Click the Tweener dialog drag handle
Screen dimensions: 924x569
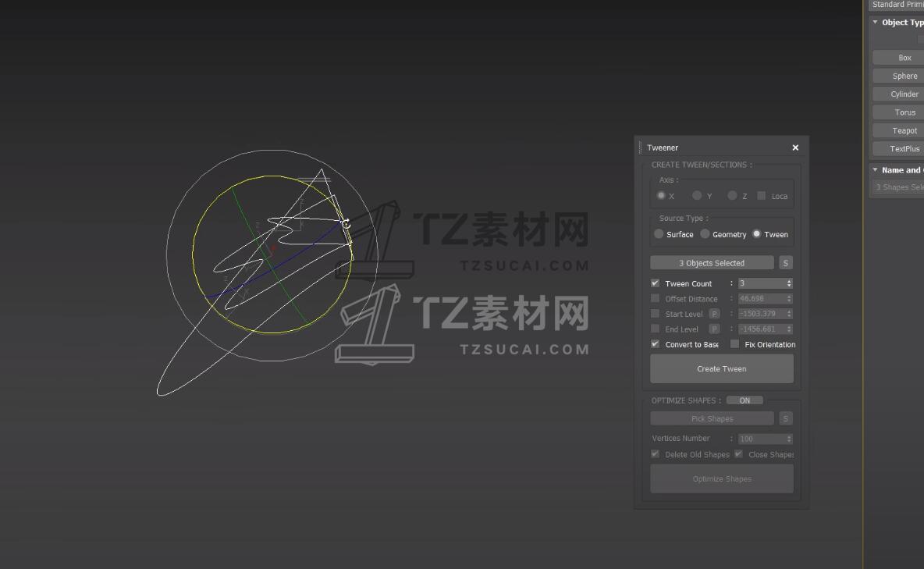point(641,148)
